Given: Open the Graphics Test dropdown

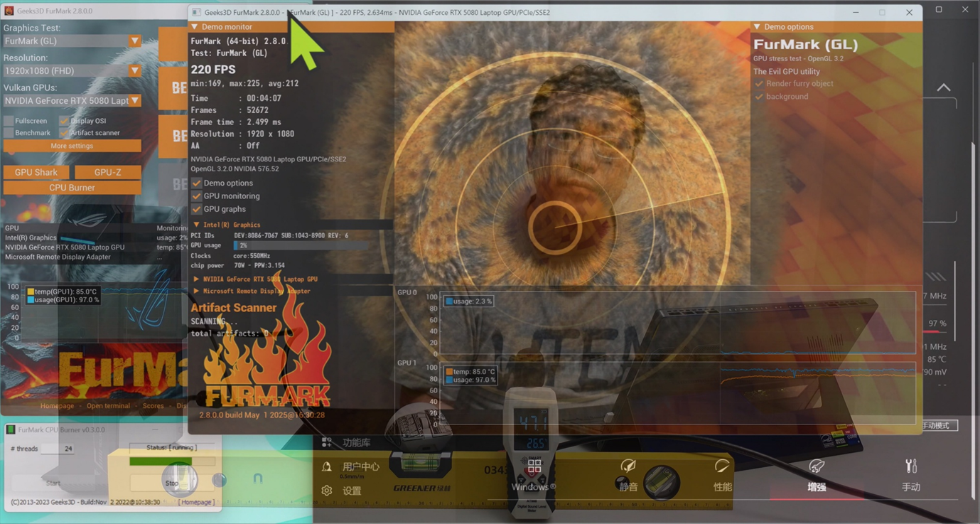Looking at the screenshot, I should coord(72,41).
